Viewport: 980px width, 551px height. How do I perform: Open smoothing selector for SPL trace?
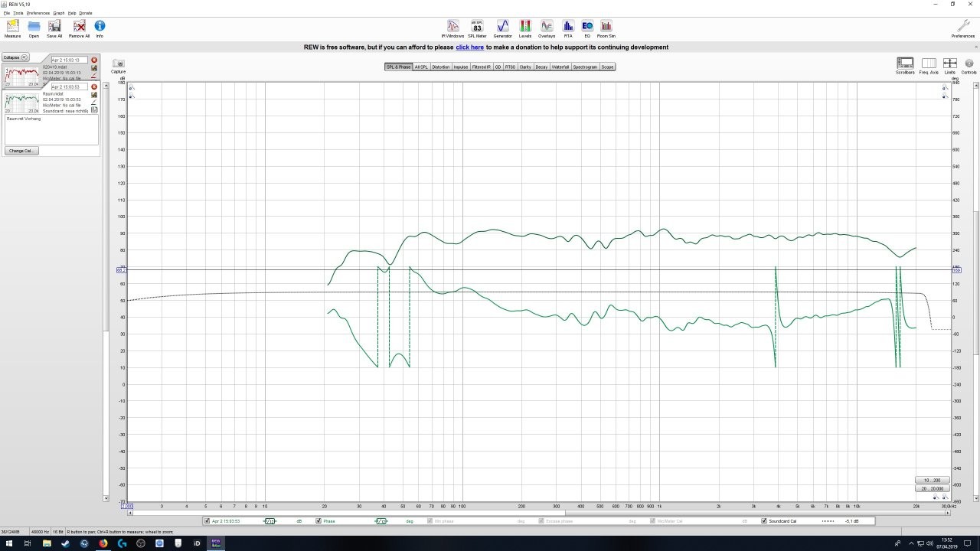[269, 521]
